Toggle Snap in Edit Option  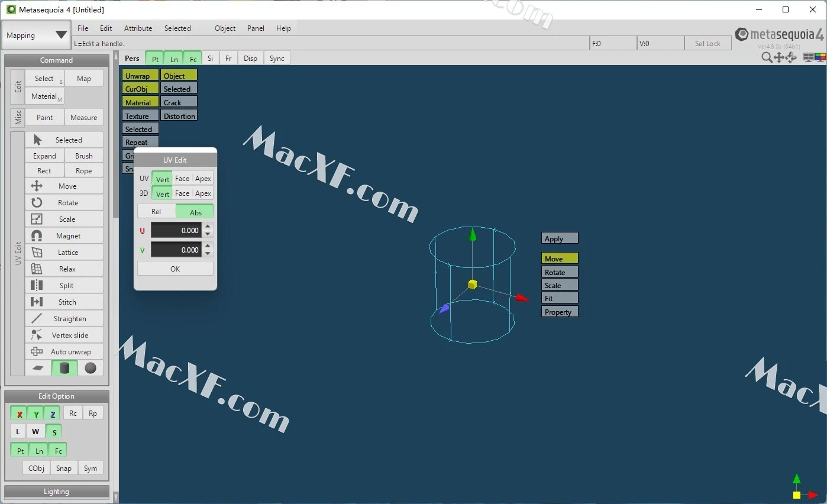[x=64, y=468]
